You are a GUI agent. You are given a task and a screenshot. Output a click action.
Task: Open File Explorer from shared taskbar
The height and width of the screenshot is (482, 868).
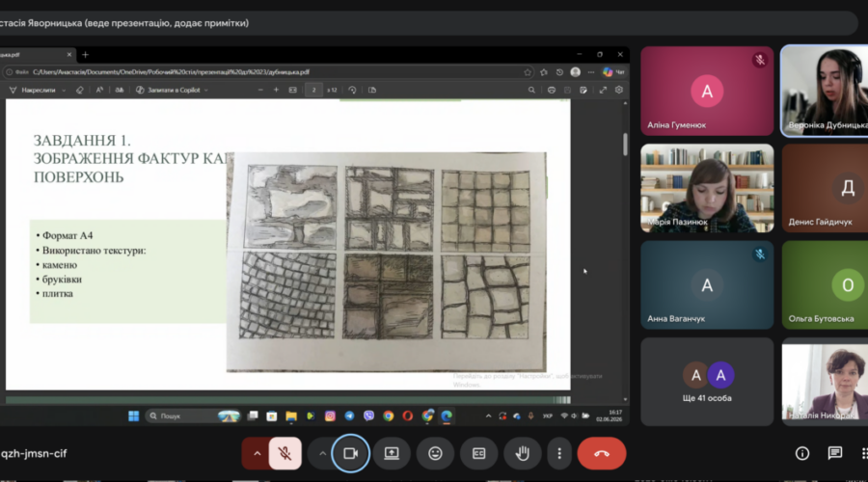click(291, 415)
